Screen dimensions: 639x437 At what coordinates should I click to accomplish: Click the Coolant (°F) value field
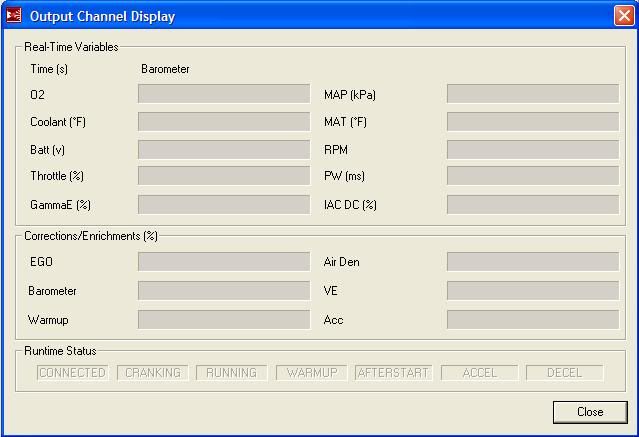(x=224, y=121)
